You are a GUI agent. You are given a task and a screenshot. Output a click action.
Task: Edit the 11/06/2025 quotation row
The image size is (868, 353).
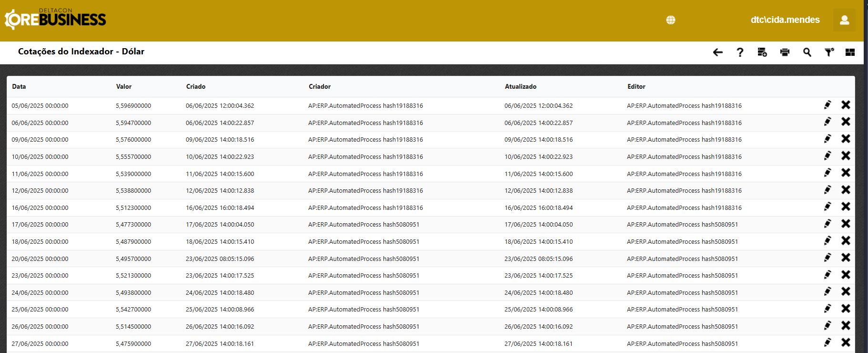pyautogui.click(x=828, y=173)
